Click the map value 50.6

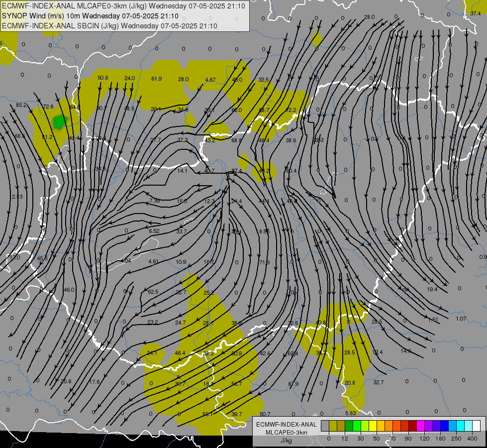click(x=103, y=78)
